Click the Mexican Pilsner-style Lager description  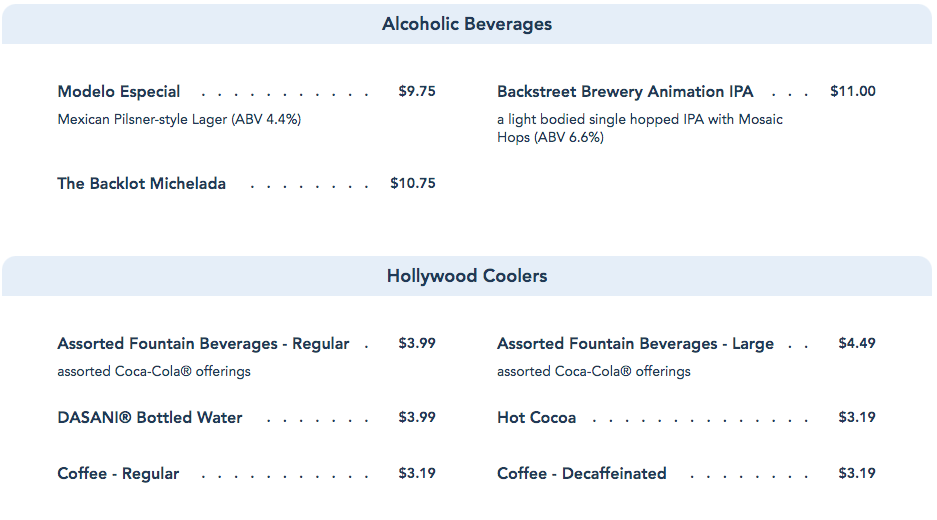(179, 120)
